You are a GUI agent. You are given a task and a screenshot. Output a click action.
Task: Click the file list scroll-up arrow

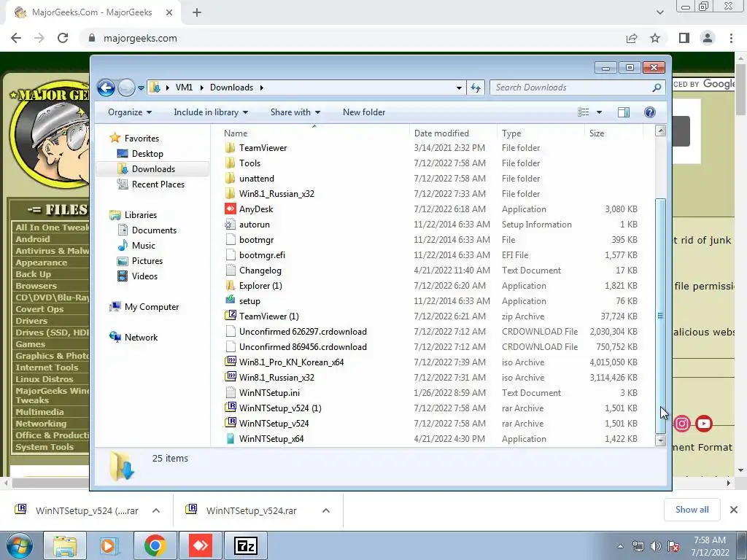[660, 131]
